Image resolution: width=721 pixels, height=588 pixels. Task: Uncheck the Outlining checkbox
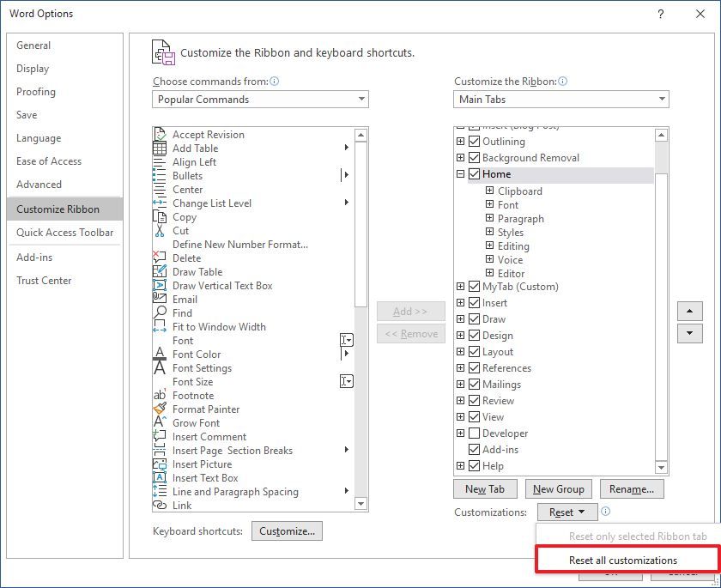pos(474,141)
